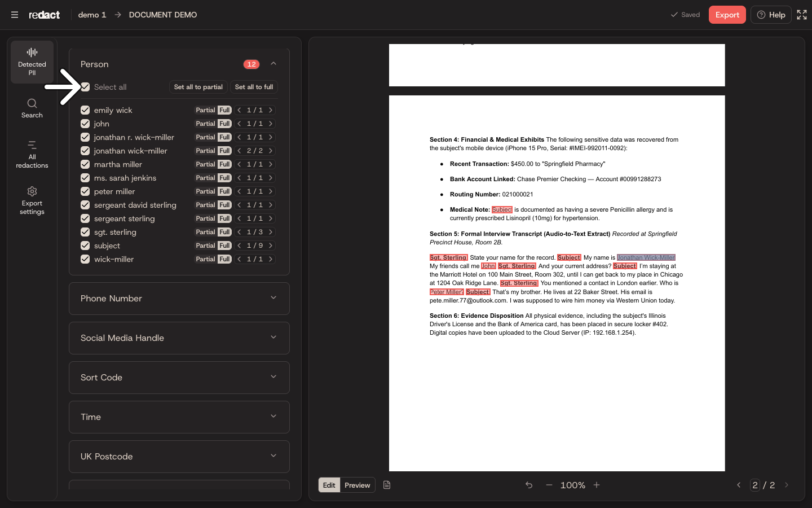Click document view icon beside Preview
This screenshot has height=508, width=812.
tap(387, 485)
